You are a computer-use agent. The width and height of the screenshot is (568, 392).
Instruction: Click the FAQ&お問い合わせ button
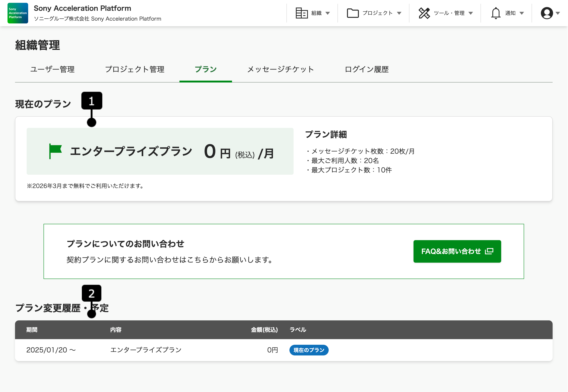click(x=457, y=251)
